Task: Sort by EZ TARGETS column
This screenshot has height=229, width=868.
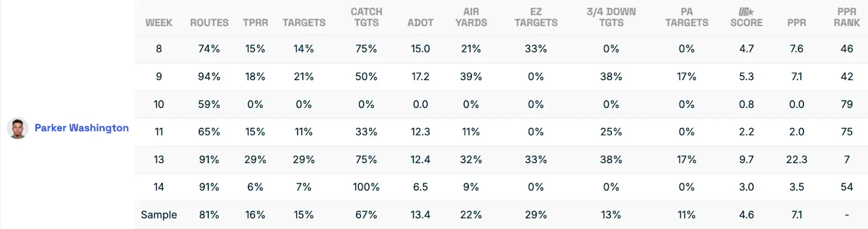Action: [x=535, y=17]
